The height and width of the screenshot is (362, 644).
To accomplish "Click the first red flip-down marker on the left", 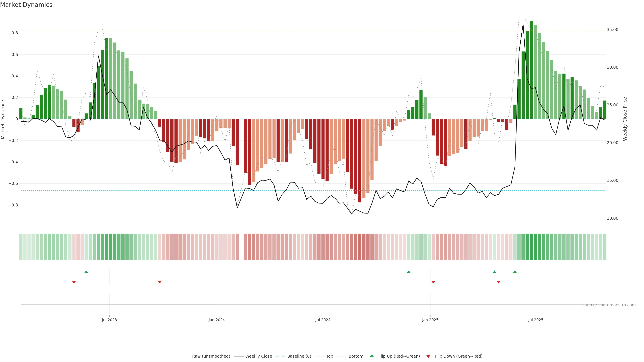I will (74, 282).
